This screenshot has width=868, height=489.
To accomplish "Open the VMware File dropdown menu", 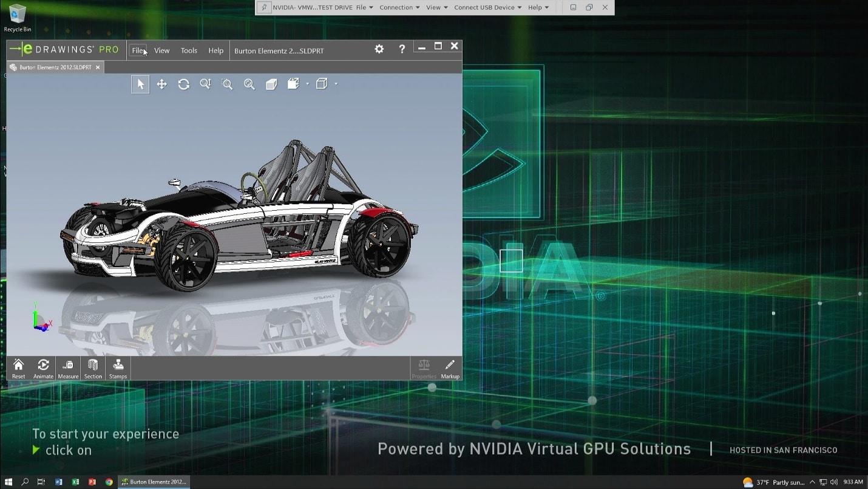I will click(364, 7).
